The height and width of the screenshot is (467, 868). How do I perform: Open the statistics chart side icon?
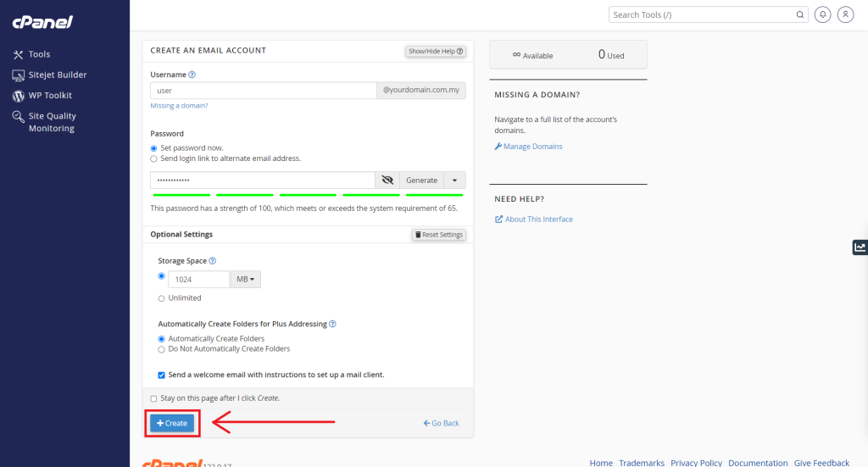point(860,247)
